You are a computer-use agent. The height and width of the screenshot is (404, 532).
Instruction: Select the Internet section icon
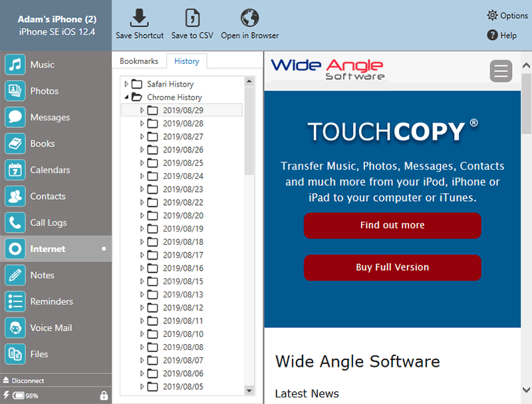(x=15, y=249)
